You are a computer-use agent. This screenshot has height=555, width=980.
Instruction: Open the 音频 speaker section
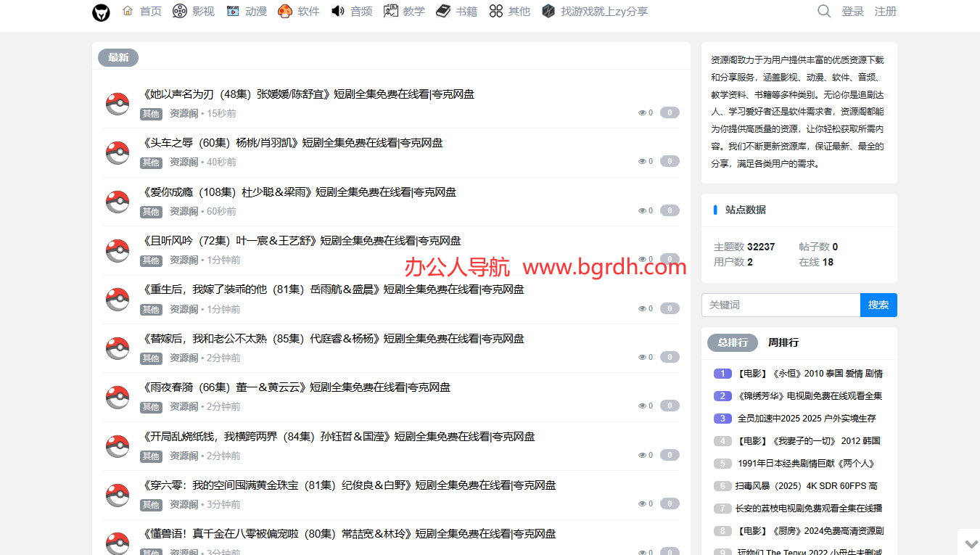click(x=352, y=12)
